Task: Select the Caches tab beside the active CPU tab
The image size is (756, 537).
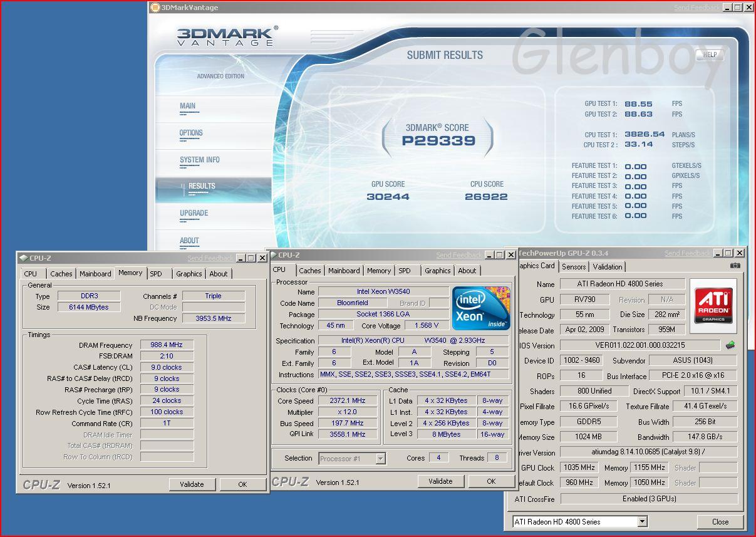Action: pos(309,271)
